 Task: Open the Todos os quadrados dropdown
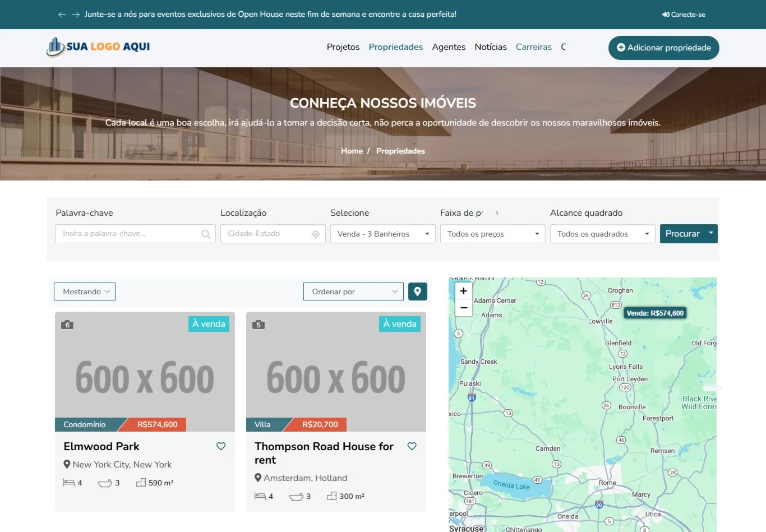[x=603, y=234]
